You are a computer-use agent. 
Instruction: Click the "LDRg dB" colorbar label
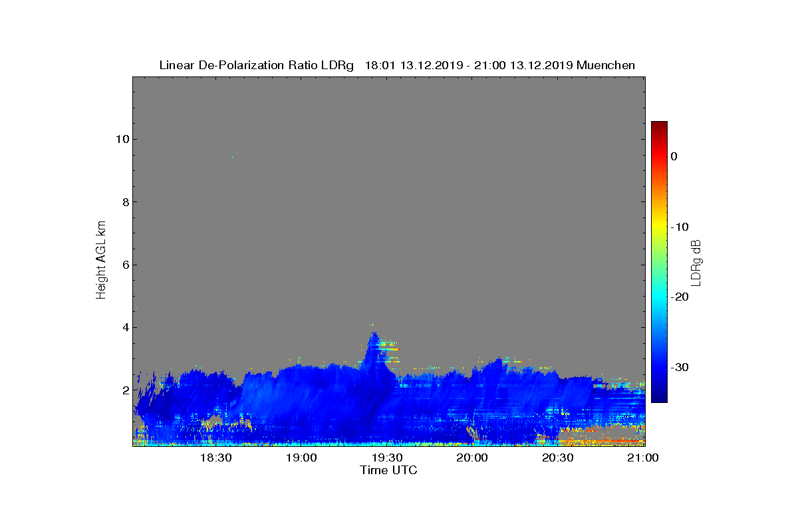click(x=696, y=262)
